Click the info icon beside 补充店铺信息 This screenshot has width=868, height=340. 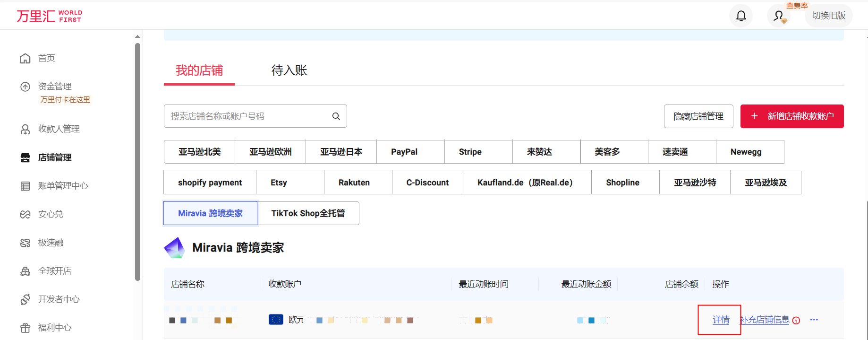796,321
